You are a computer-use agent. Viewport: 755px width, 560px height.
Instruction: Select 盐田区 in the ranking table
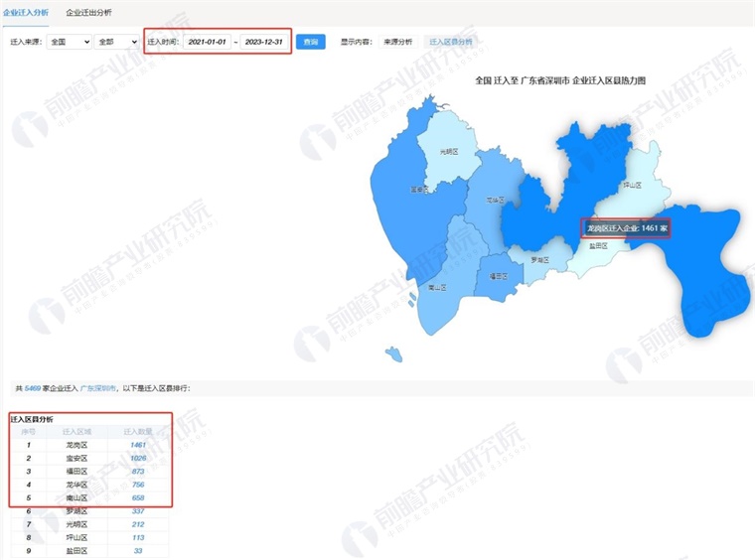point(76,551)
